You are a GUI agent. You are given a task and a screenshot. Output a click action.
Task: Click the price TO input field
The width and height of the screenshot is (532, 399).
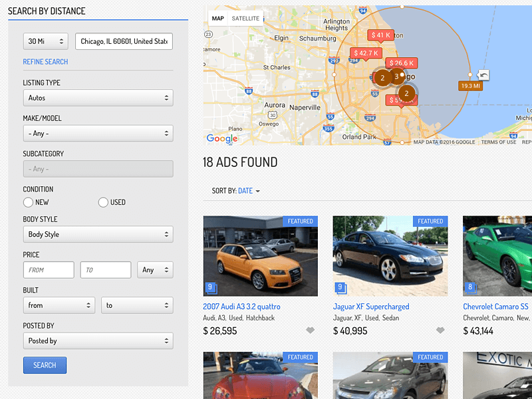[106, 270]
